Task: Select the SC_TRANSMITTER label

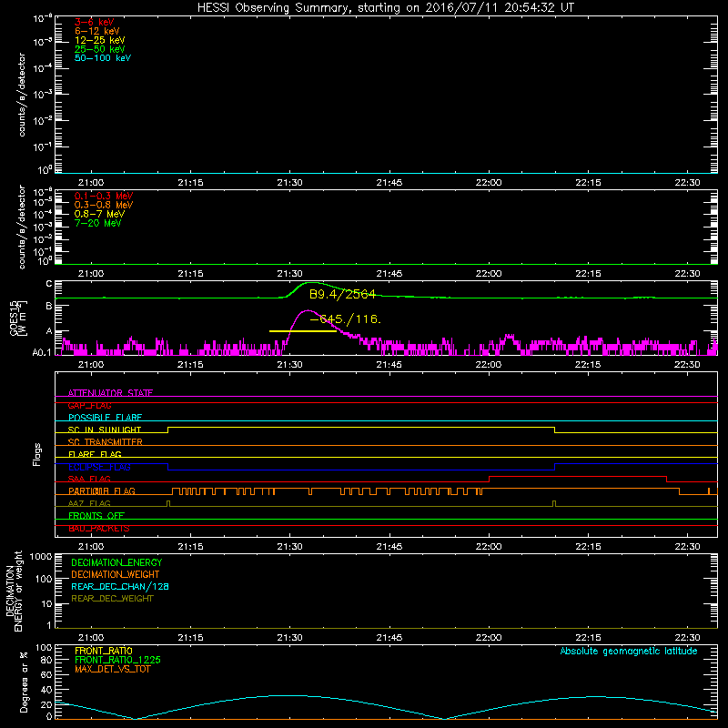Action: tap(105, 442)
